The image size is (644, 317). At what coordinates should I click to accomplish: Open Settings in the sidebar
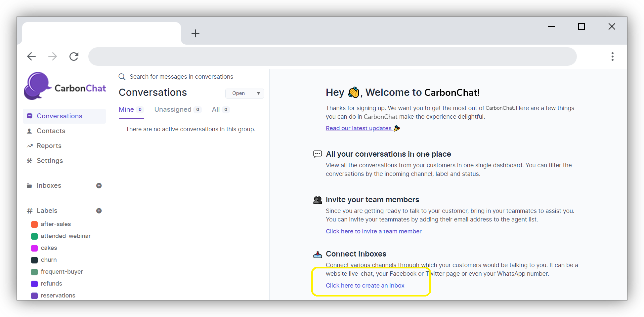(50, 161)
